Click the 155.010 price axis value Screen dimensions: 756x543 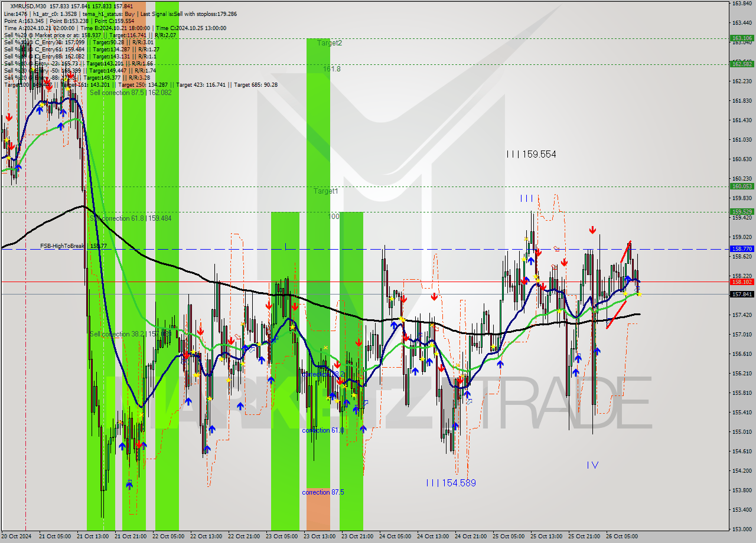742,431
